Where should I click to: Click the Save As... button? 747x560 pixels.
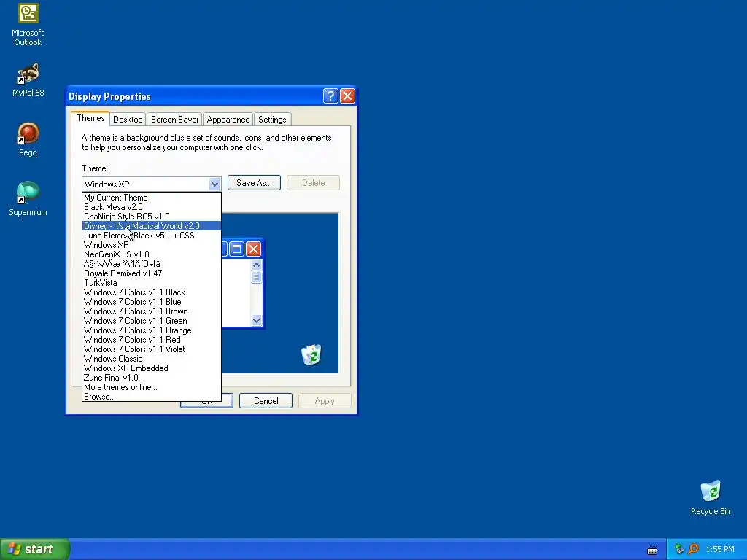pos(254,183)
